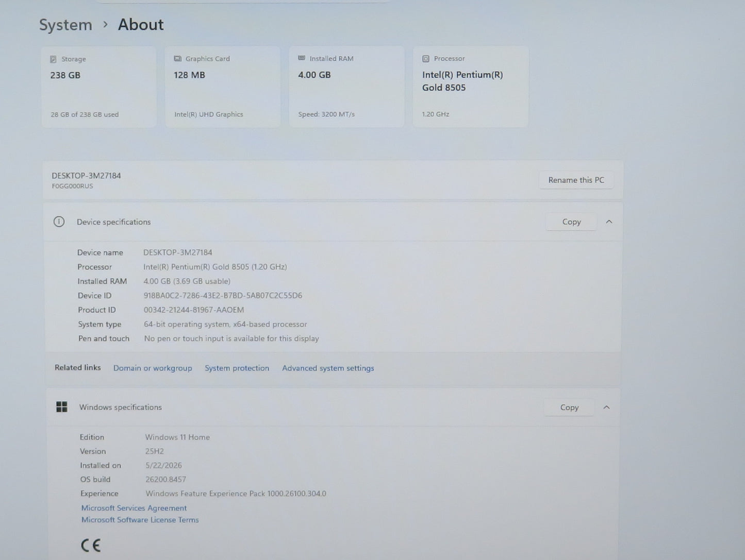This screenshot has height=560, width=745.
Task: Open the System protection link
Action: pos(237,368)
